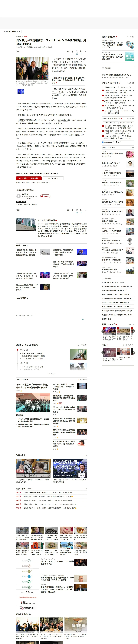
Task: Open the AERA STYLE MAGAZINE logo link
Action: tap(28, 592)
